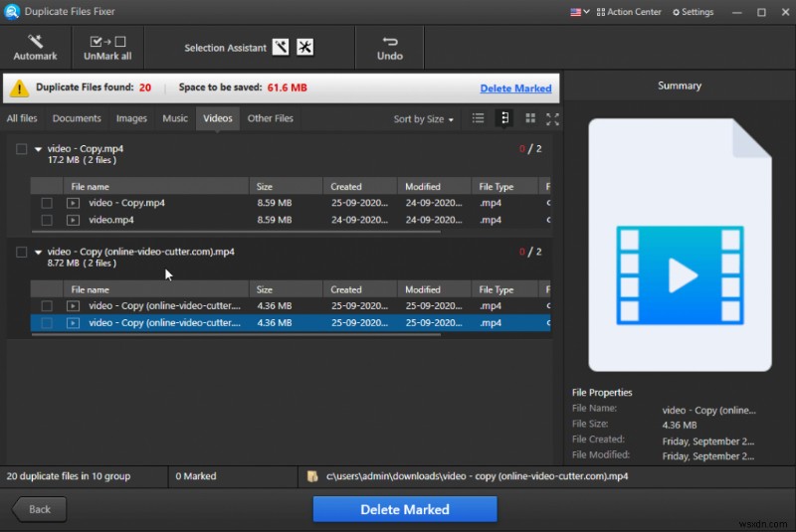This screenshot has height=532, width=796.
Task: Click second Selection Assistant tools icon
Action: [x=304, y=48]
